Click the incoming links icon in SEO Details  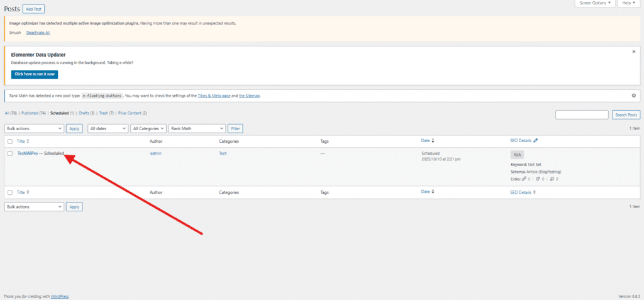[x=552, y=179]
